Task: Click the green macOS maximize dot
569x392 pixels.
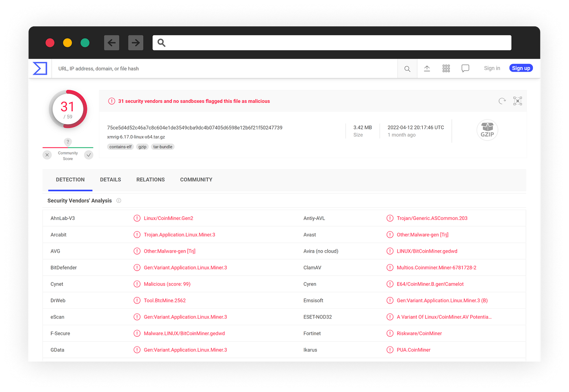Action: click(x=85, y=43)
